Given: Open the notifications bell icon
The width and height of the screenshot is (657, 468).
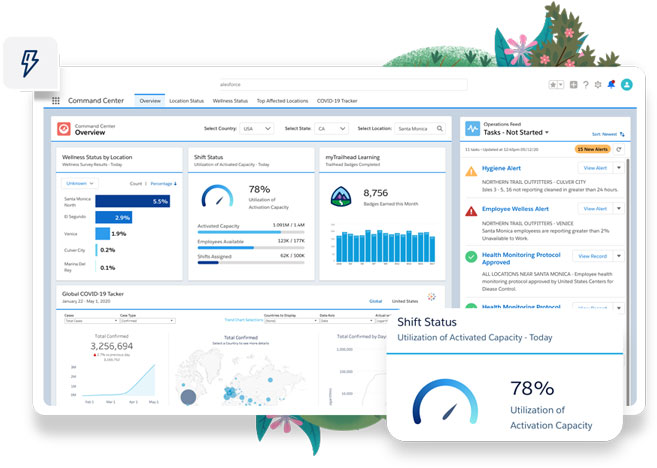Looking at the screenshot, I should 612,85.
